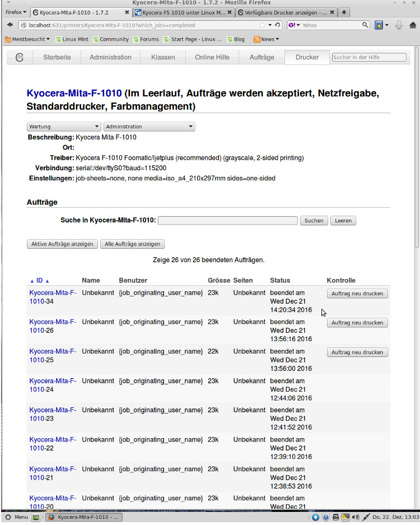Screen dimensions: 420x525
Task: Reprint job 1010-34 with Auftrag neu drucken
Action: [x=357, y=294]
